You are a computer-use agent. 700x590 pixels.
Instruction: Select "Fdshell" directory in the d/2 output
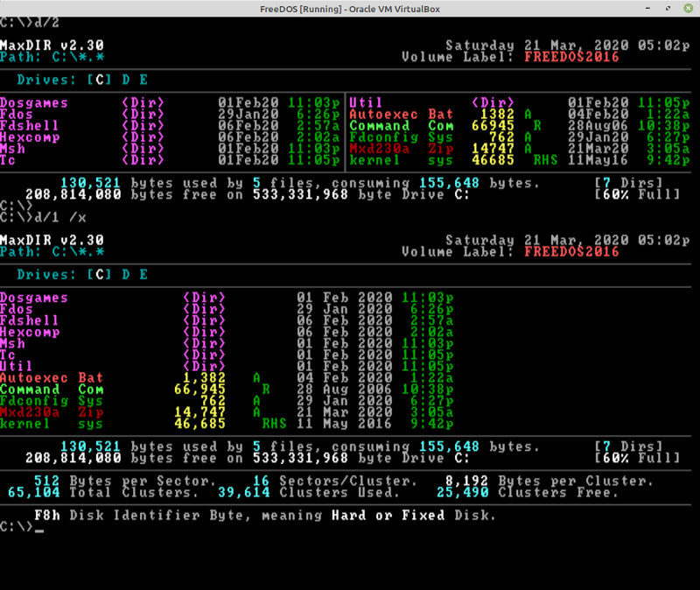click(29, 125)
